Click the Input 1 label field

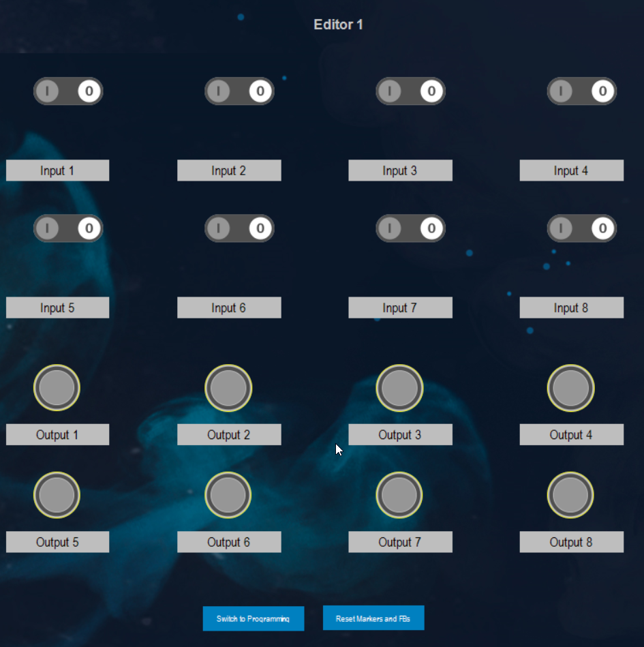57,170
